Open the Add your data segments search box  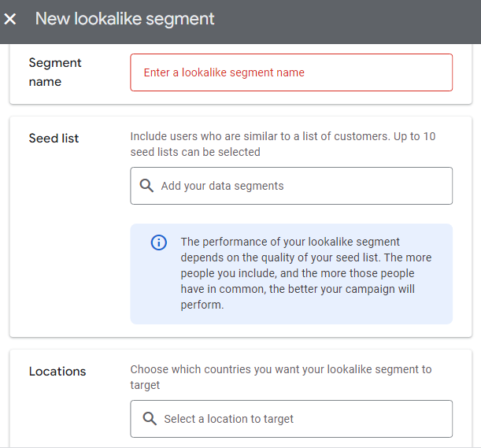(x=291, y=186)
